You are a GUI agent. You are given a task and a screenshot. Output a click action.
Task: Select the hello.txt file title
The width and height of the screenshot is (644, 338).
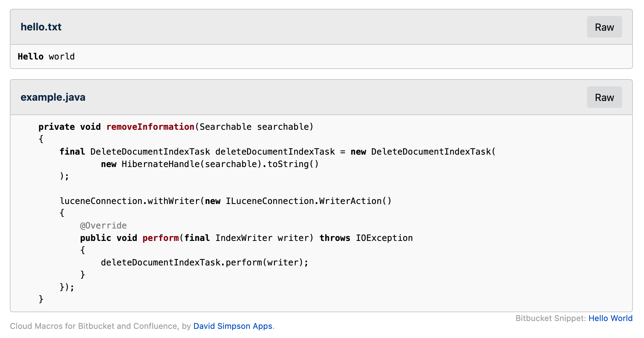click(41, 27)
